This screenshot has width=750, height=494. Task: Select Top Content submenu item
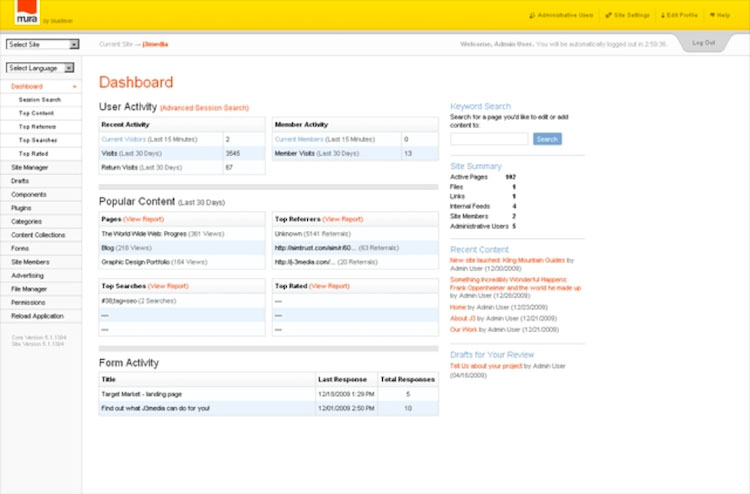(x=37, y=113)
